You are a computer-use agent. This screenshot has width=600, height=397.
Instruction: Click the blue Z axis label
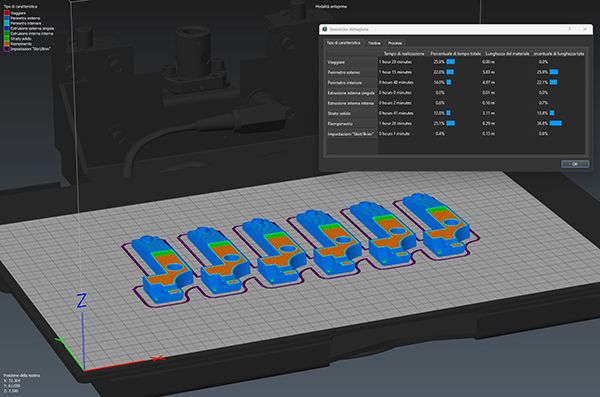(x=82, y=301)
